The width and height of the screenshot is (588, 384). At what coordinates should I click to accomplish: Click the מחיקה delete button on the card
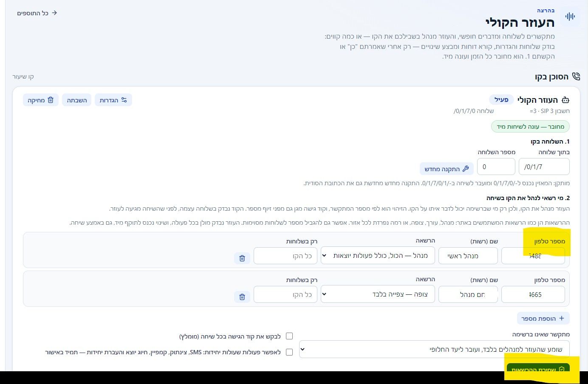(x=41, y=100)
